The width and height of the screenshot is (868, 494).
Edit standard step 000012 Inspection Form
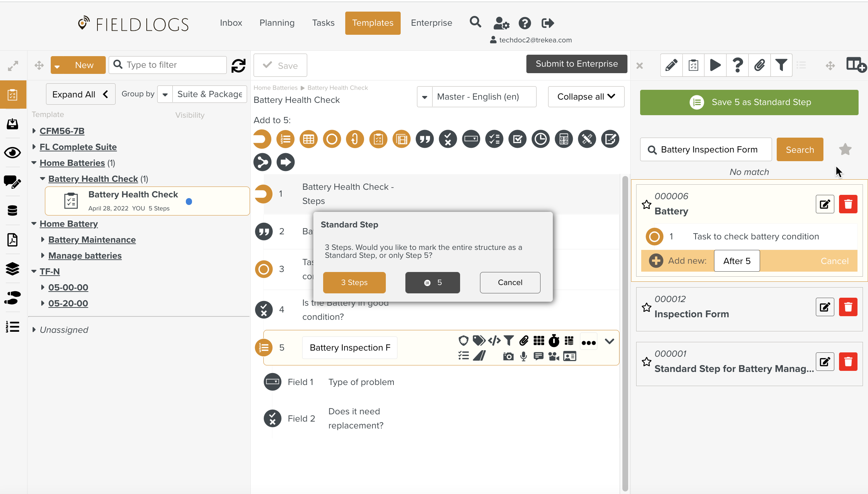point(825,307)
